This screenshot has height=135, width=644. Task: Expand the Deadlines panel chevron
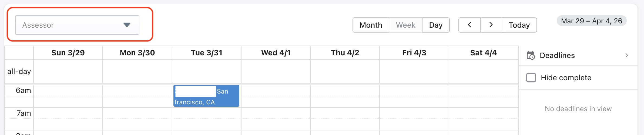[627, 55]
